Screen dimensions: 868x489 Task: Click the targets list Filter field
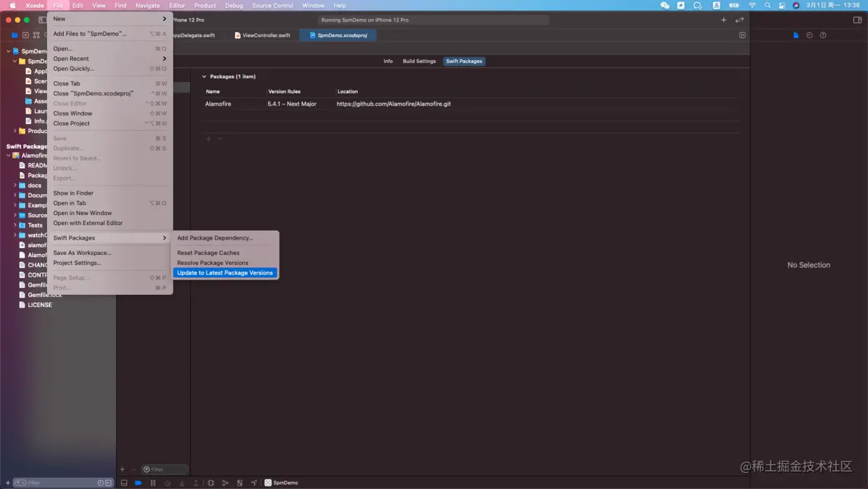tap(164, 469)
